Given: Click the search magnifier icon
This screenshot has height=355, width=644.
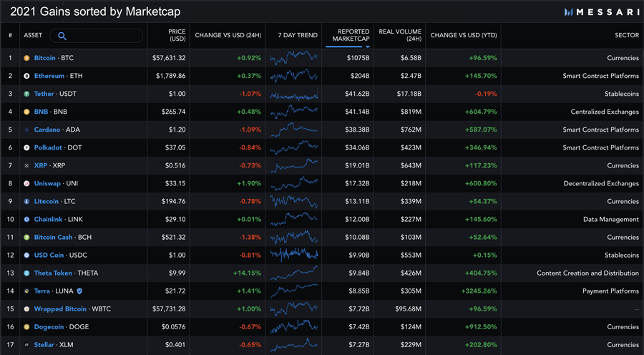Looking at the screenshot, I should [62, 36].
